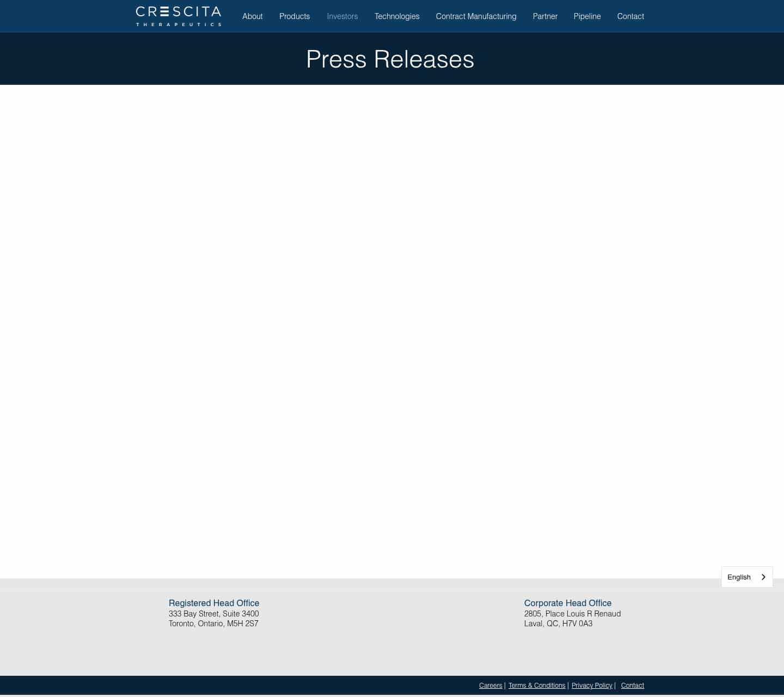Open the Partner page
This screenshot has width=784, height=697.
545,16
